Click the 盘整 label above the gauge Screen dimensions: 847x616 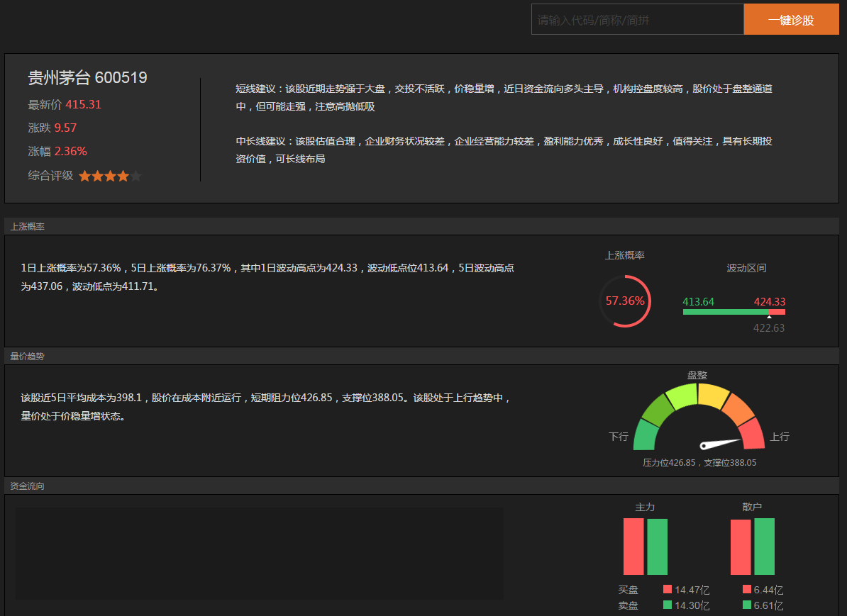point(697,375)
